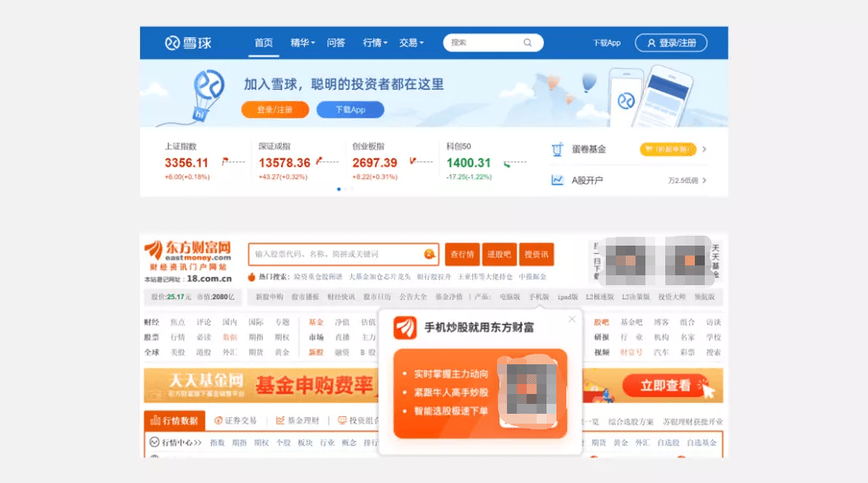
Task: Click the Eastmoney logo
Action: (188, 255)
